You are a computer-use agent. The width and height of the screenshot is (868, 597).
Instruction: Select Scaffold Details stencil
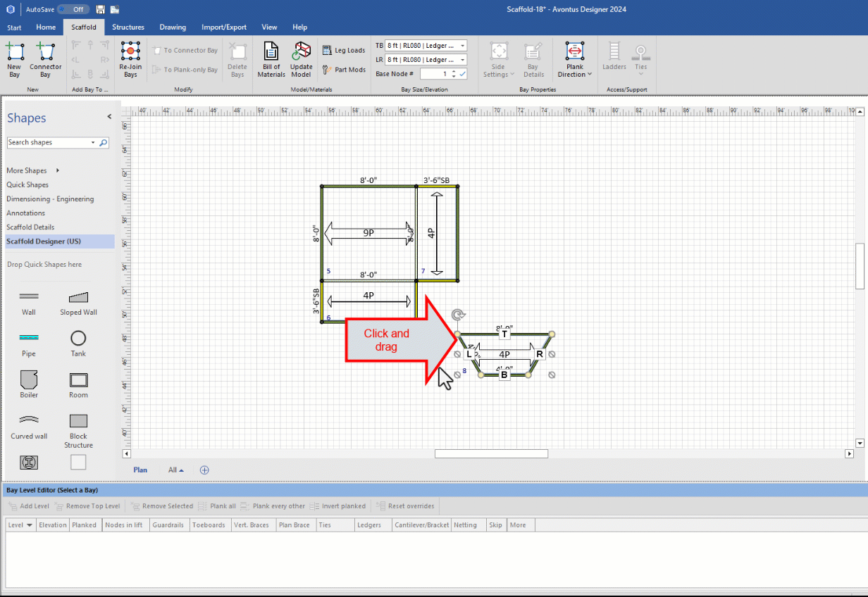click(30, 227)
